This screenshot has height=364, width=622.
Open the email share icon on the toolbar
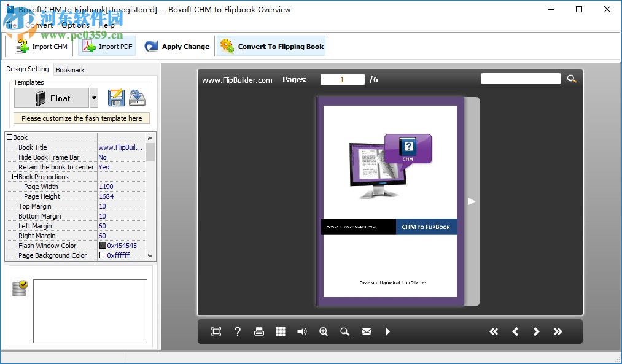click(x=367, y=331)
